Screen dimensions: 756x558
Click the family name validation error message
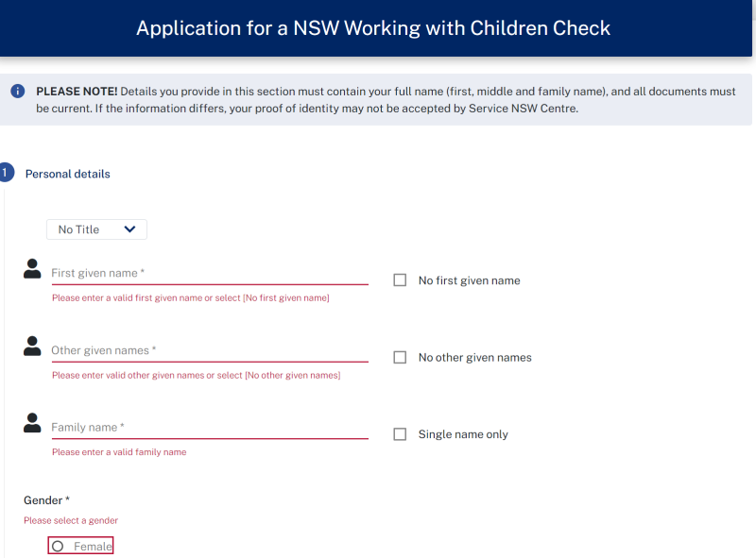click(119, 451)
